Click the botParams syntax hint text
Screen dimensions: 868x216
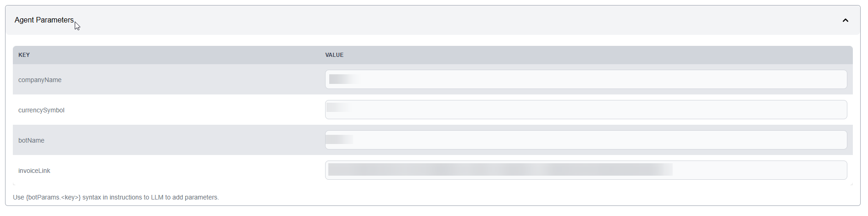pos(116,197)
